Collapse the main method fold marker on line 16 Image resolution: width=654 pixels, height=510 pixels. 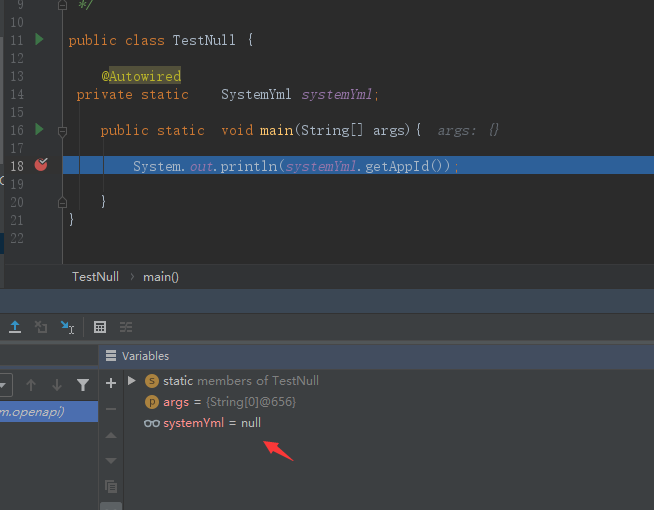tap(62, 132)
